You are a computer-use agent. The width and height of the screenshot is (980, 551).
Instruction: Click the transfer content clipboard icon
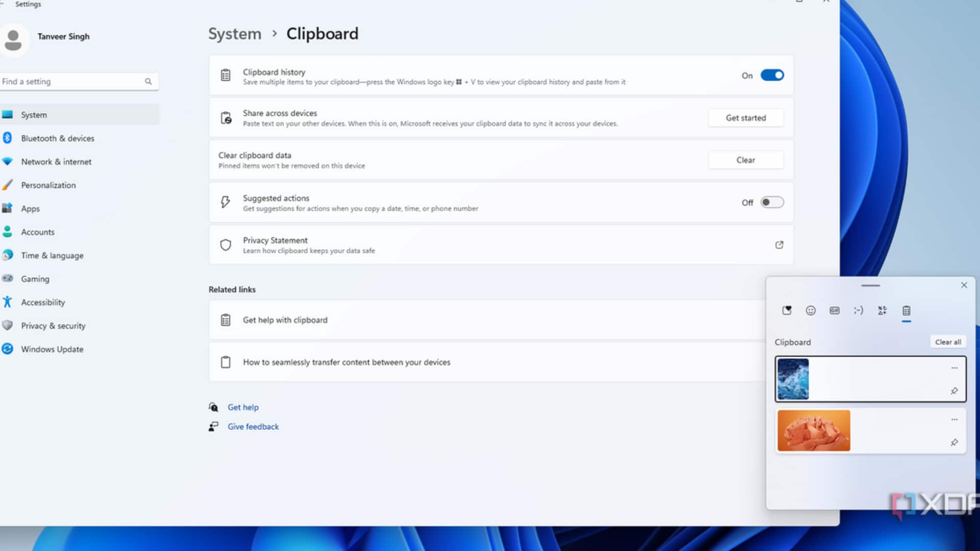(226, 363)
